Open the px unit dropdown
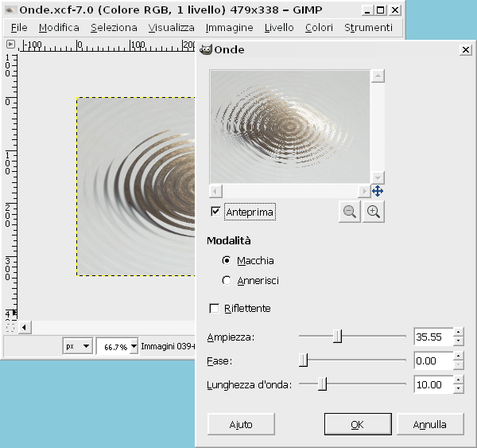477x448 pixels. tap(78, 347)
